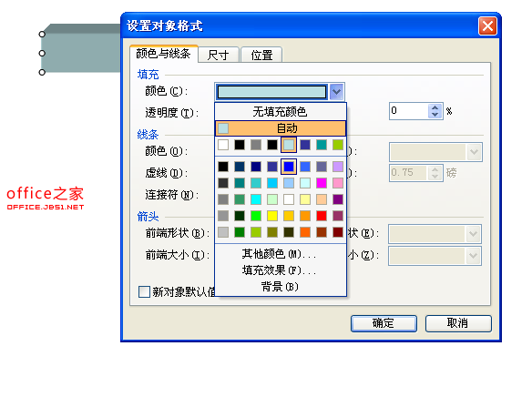Image resolution: width=532 pixels, height=397 pixels.
Task: Switch to the 位置 tab
Action: point(261,55)
